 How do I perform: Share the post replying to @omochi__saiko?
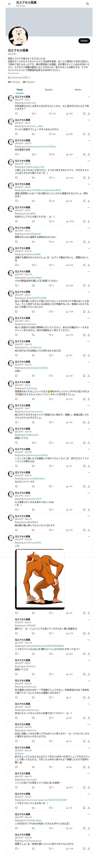point(89,134)
